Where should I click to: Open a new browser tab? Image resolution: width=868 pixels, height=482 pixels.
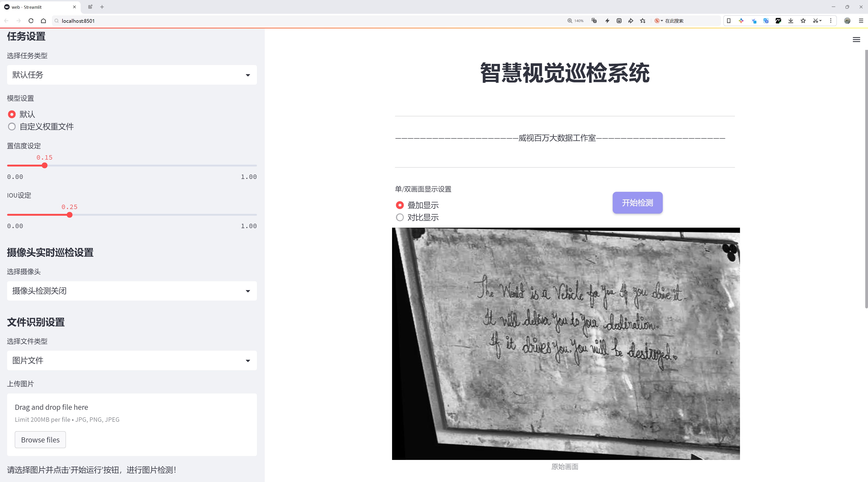click(x=102, y=7)
